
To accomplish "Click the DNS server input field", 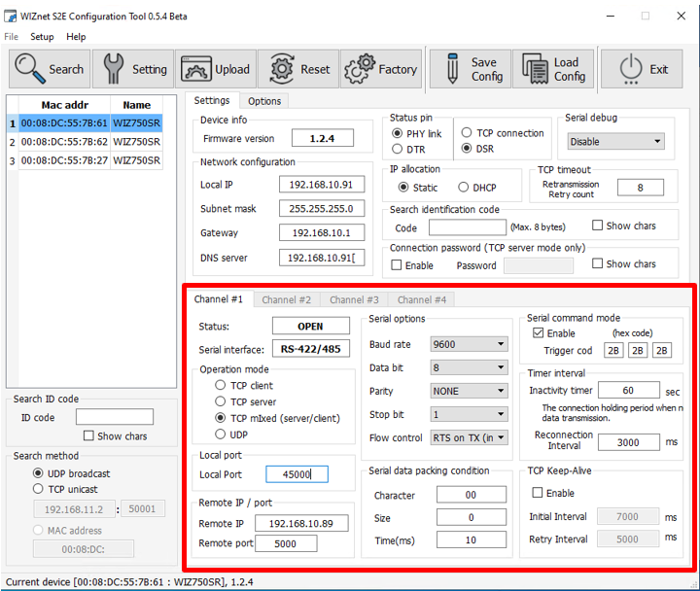I will [322, 258].
